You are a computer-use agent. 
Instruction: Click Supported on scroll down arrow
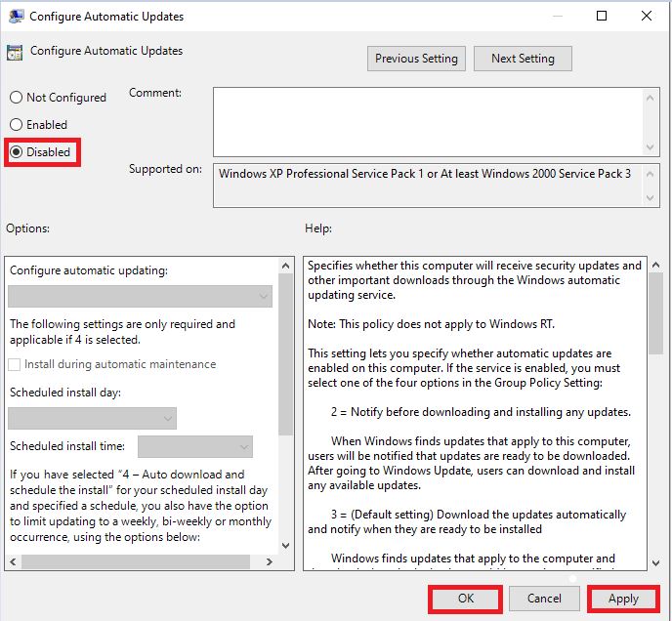click(650, 198)
